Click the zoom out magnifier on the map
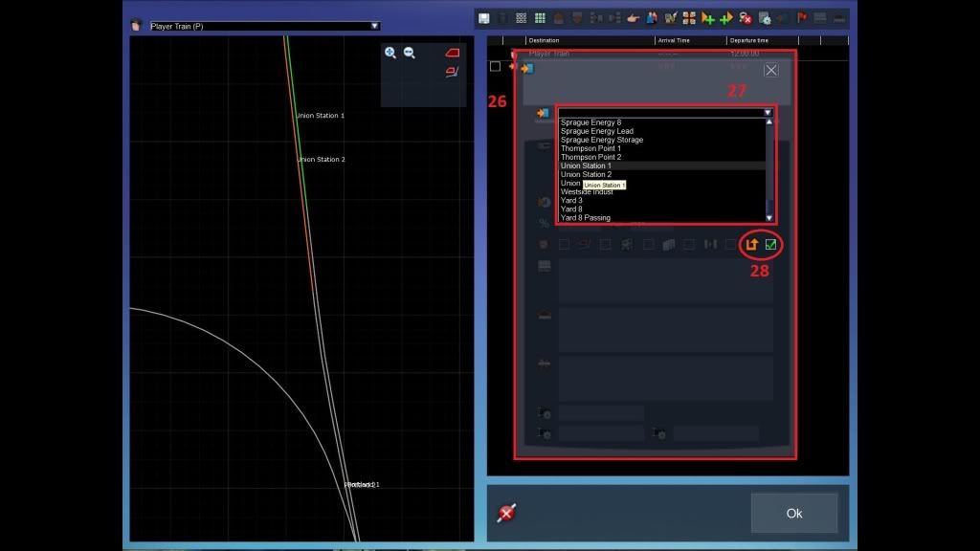 pyautogui.click(x=410, y=53)
